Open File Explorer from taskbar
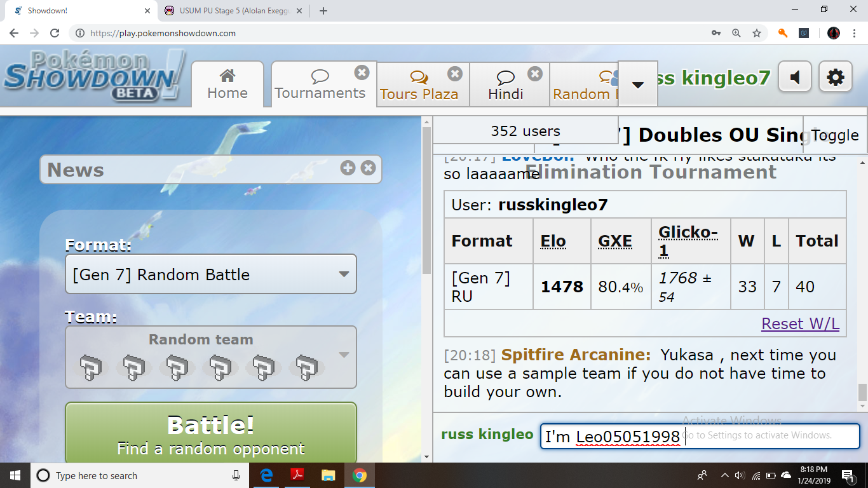 click(328, 475)
